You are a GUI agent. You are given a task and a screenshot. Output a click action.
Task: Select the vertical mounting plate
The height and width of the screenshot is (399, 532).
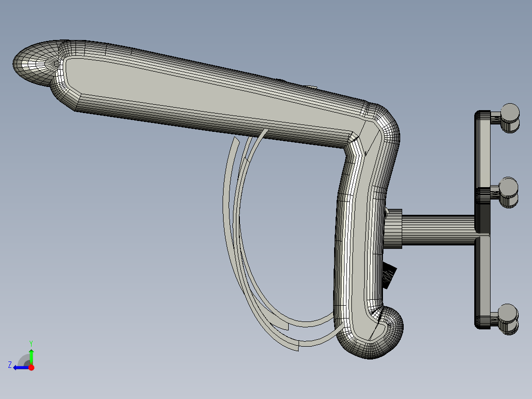click(x=483, y=220)
